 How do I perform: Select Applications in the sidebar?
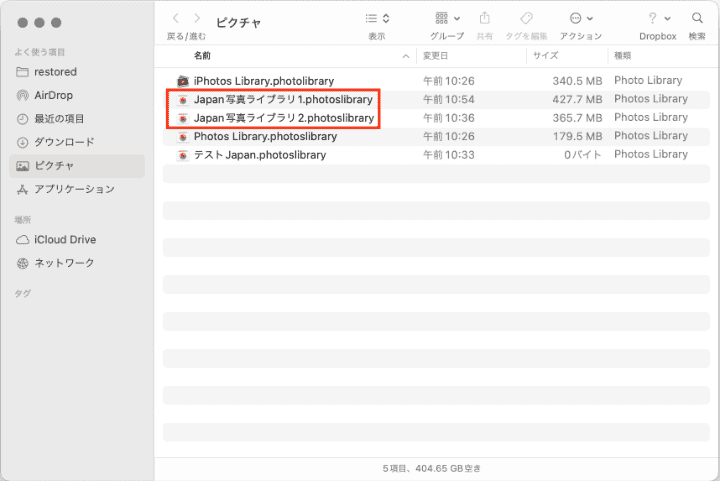[x=74, y=189]
